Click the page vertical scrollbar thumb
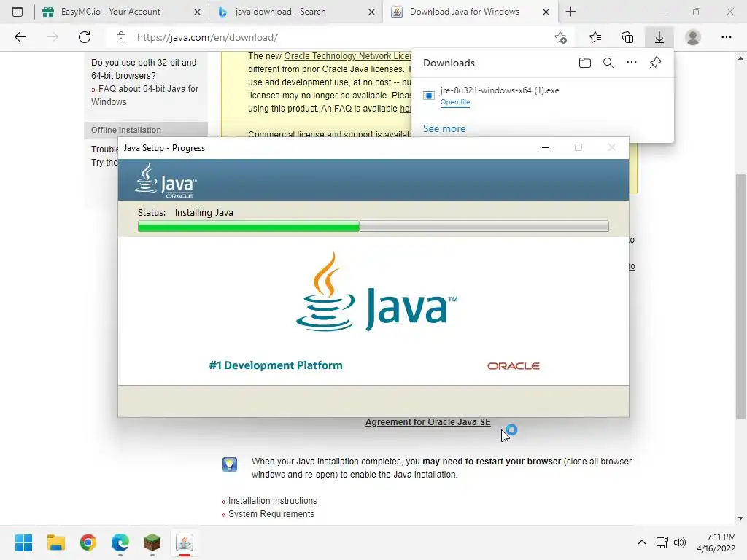Viewport: 747px width, 560px height. pyautogui.click(x=740, y=296)
